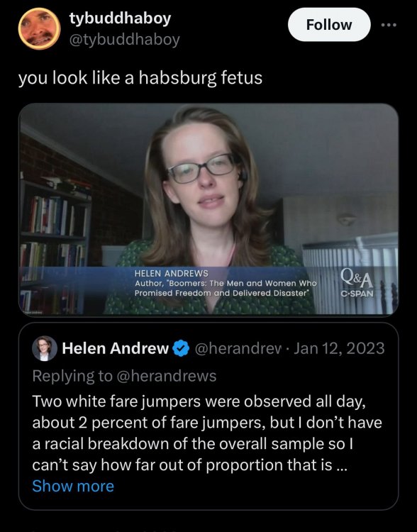The height and width of the screenshot is (532, 417).
Task: Click the @tybuddhaboy handle
Action: [124, 40]
